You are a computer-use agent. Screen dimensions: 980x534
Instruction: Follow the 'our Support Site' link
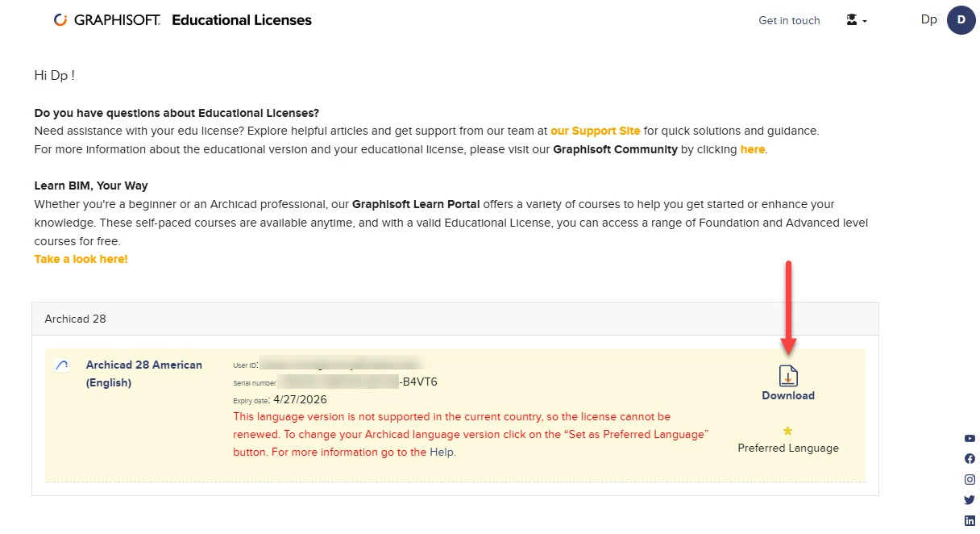coord(596,130)
